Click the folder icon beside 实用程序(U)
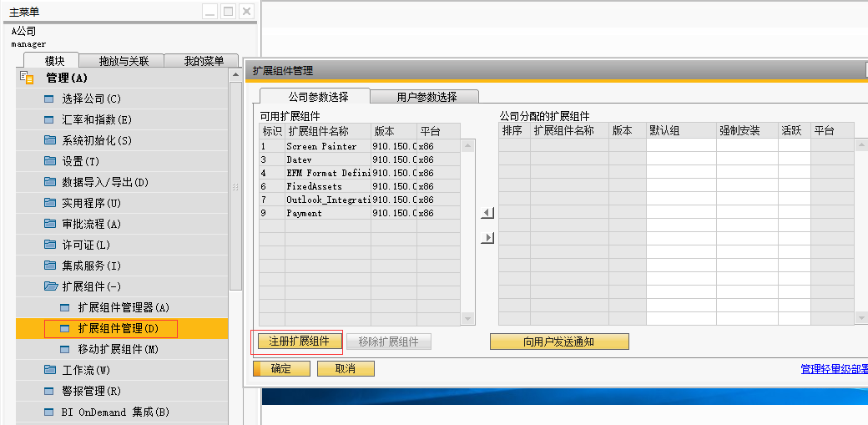This screenshot has width=868, height=425. 50,203
